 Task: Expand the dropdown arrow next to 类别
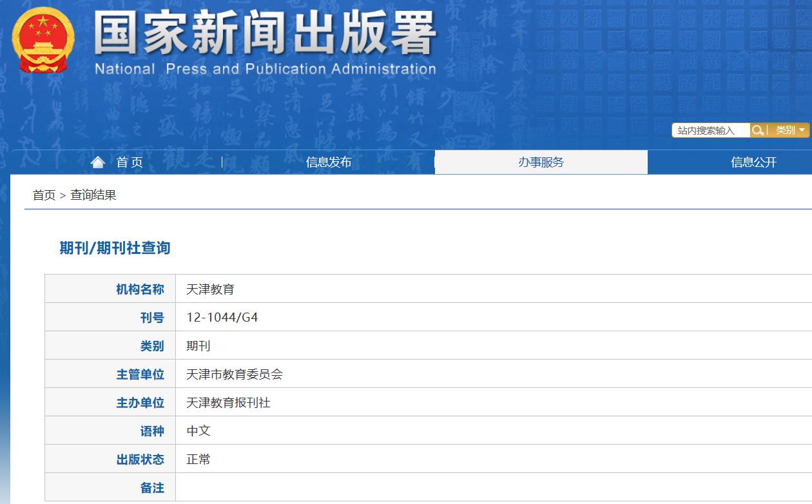pyautogui.click(x=802, y=130)
